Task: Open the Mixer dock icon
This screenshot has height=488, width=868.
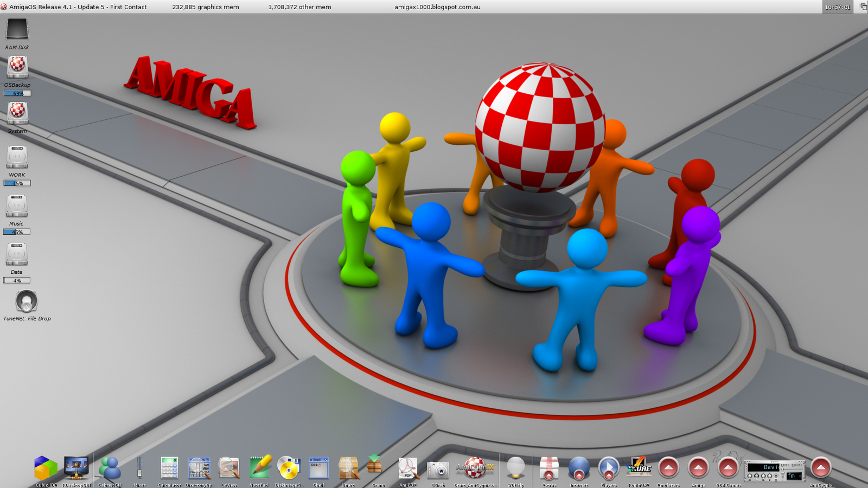Action: coord(139,468)
